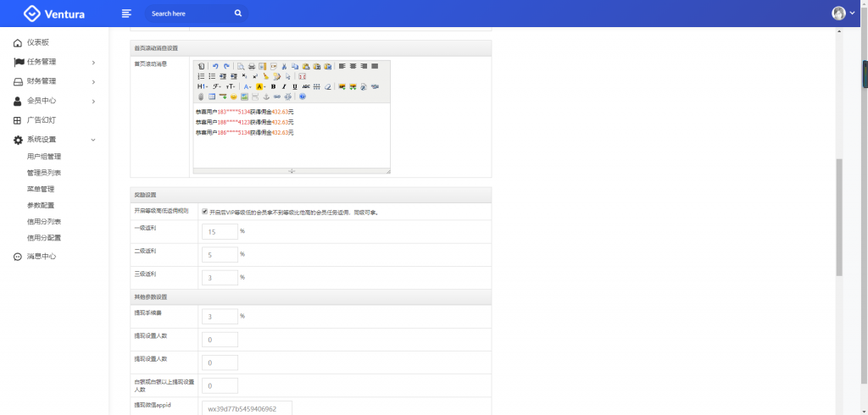Insert an anchor with the anchor icon
Image resolution: width=868 pixels, height=415 pixels.
(x=266, y=97)
